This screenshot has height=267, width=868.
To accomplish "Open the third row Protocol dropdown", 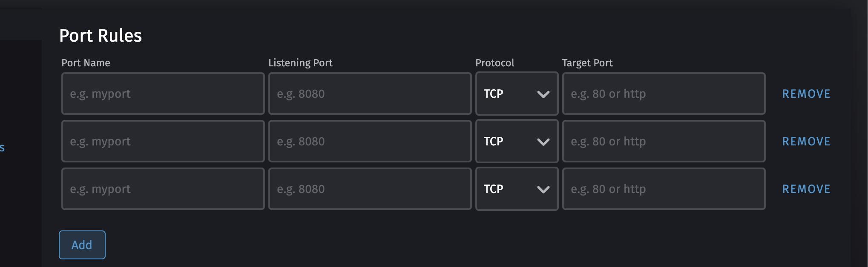I will click(x=516, y=189).
